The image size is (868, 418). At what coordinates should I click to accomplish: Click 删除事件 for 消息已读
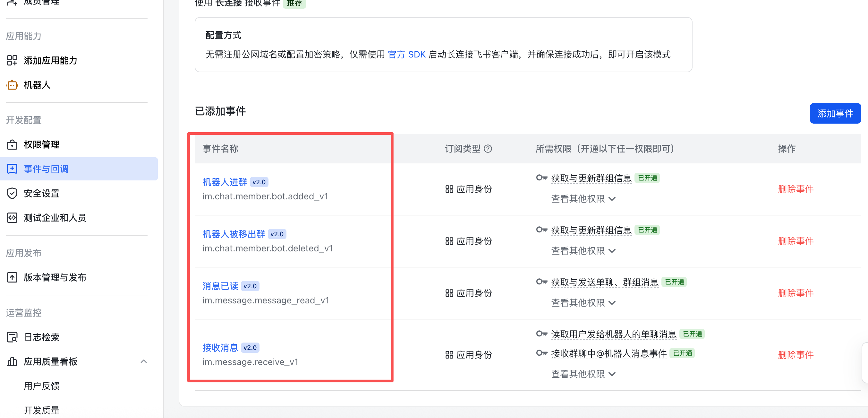(796, 293)
